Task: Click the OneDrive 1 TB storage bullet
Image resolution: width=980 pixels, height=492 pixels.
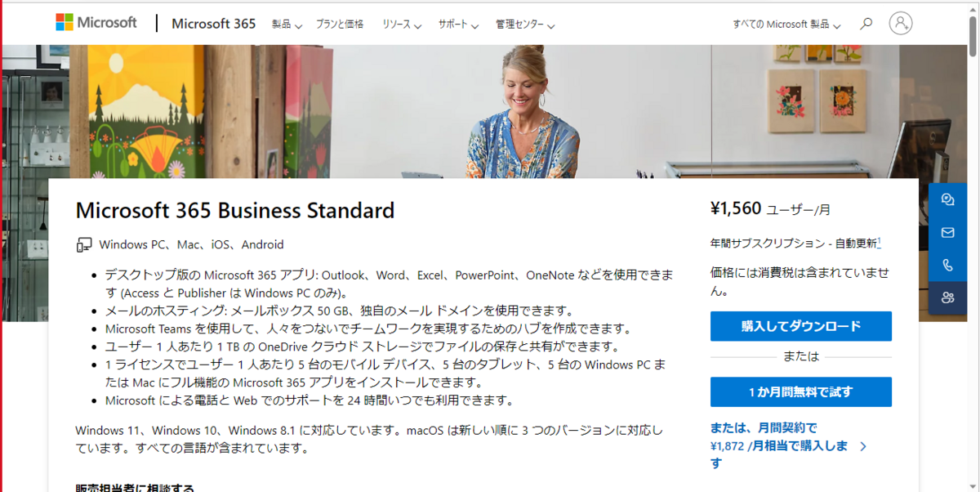Action: (363, 347)
